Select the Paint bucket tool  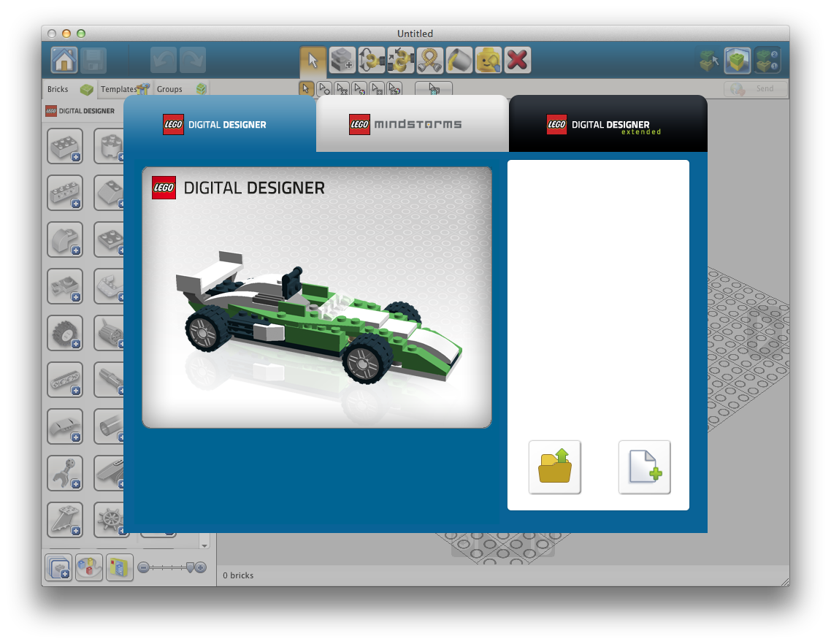459,59
